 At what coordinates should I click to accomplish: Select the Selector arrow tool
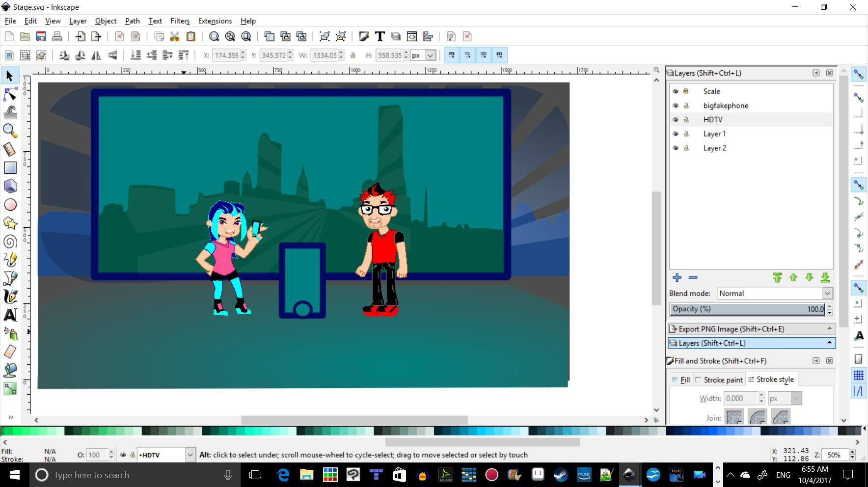click(x=10, y=76)
